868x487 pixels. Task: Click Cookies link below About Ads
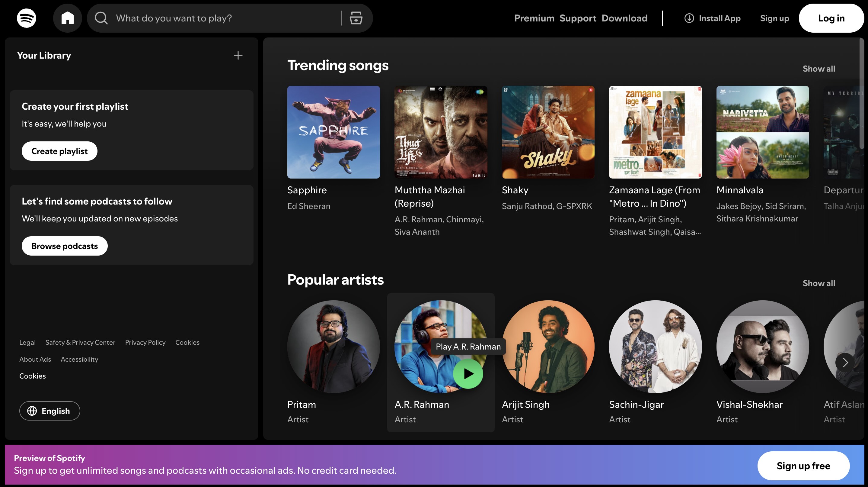(32, 376)
